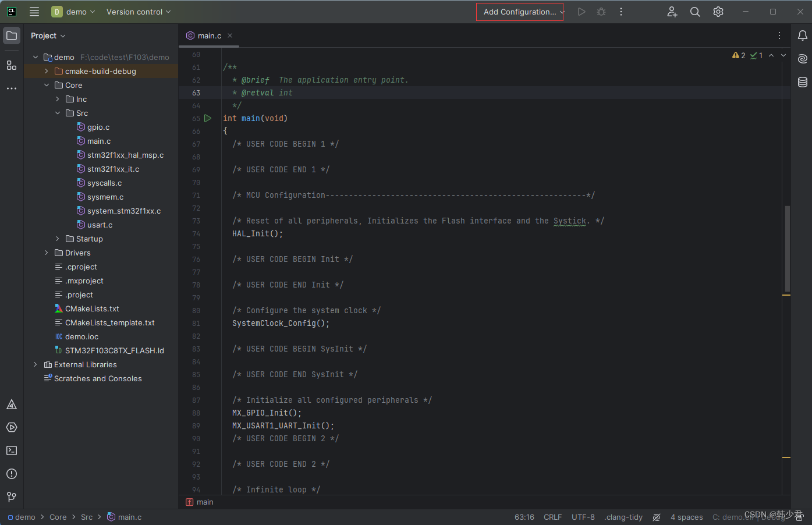Run main via the gutter play icon

coord(208,118)
